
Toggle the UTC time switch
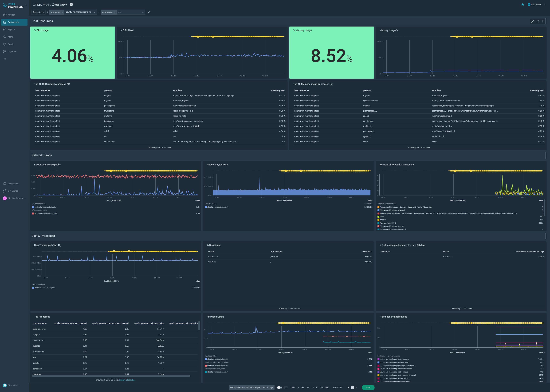click(279, 387)
